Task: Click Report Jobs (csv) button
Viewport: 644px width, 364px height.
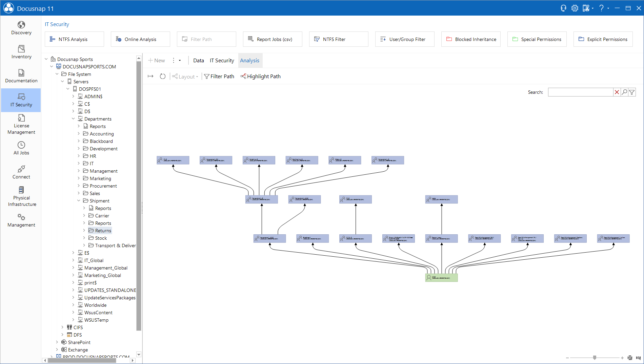Action: 273,39
